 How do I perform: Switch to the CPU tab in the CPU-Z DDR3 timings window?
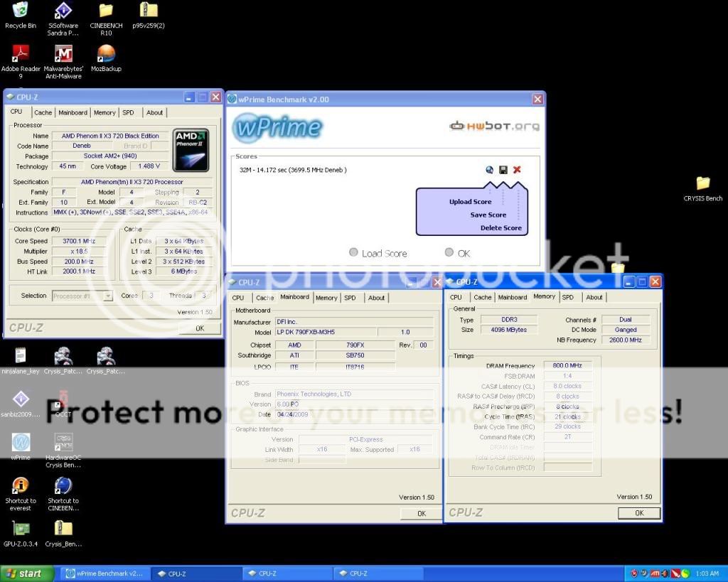pyautogui.click(x=456, y=297)
